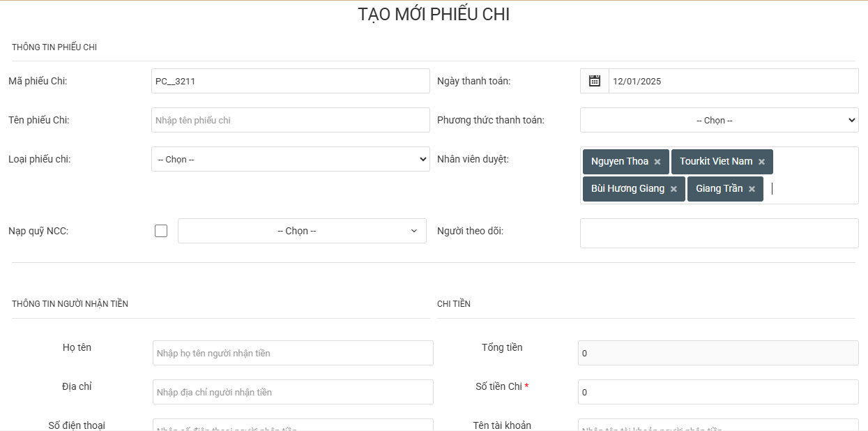
Task: Open the Phương thức thanh toán dropdown
Action: coord(719,120)
